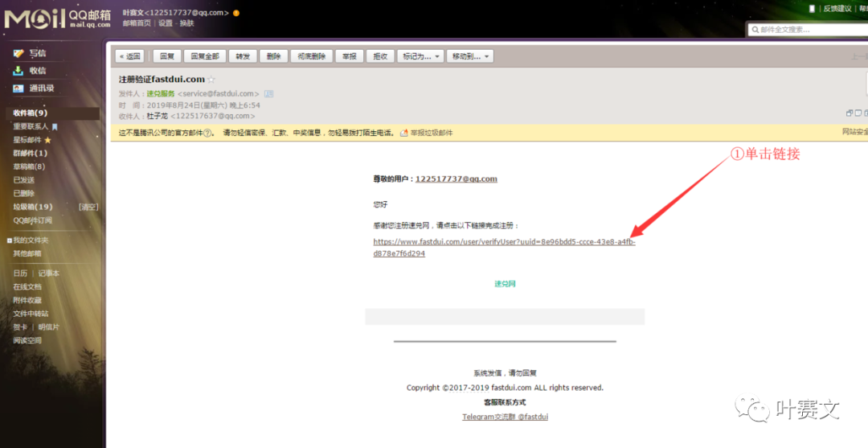Click the 回复全部 button
The height and width of the screenshot is (448, 868).
click(204, 56)
